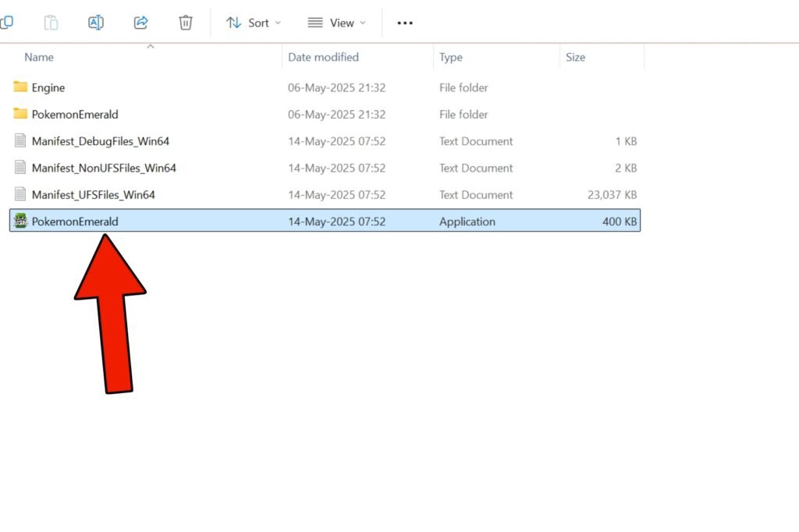Sort files by Date modified column
This screenshot has width=799, height=532.
tap(324, 57)
